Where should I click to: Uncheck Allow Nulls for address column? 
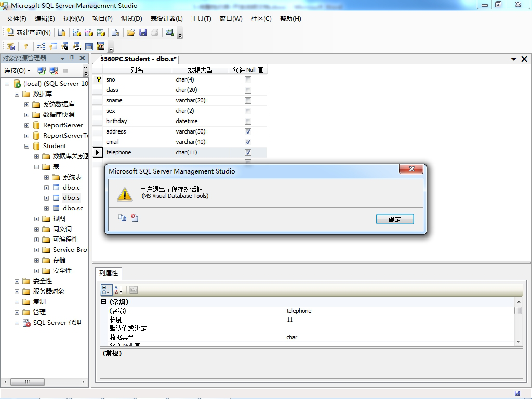[x=248, y=131]
